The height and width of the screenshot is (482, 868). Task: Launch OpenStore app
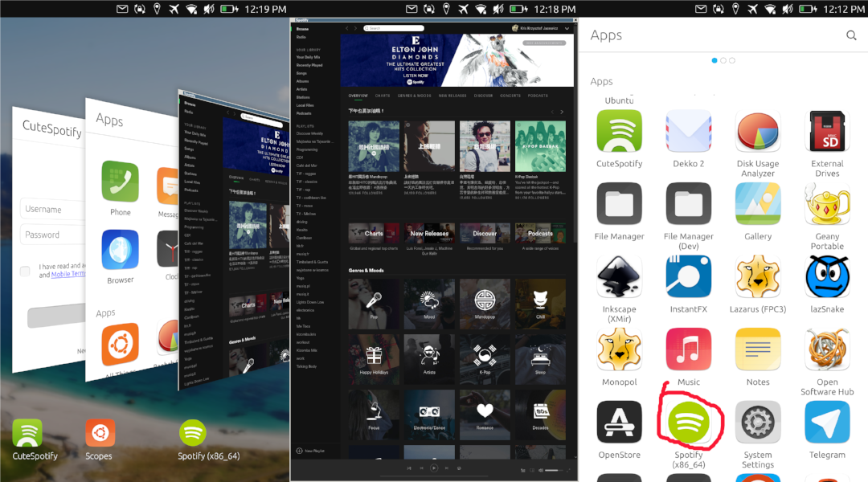point(620,423)
